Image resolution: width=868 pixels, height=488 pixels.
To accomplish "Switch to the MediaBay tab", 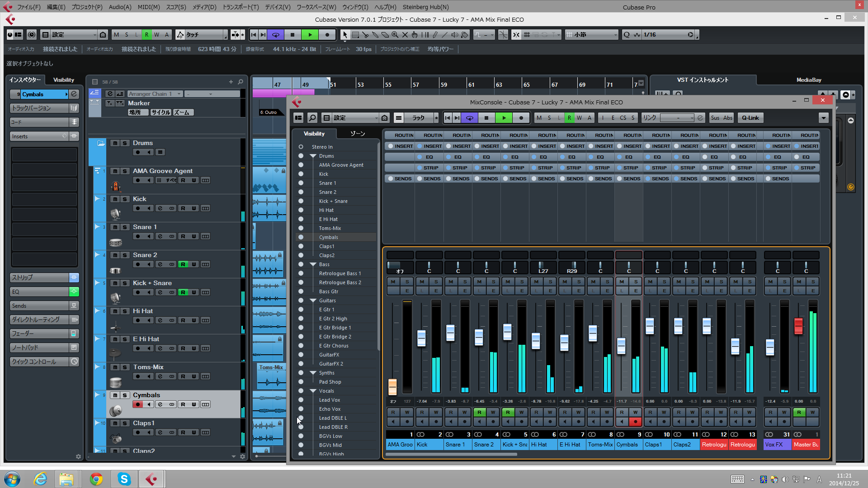I will [x=809, y=80].
